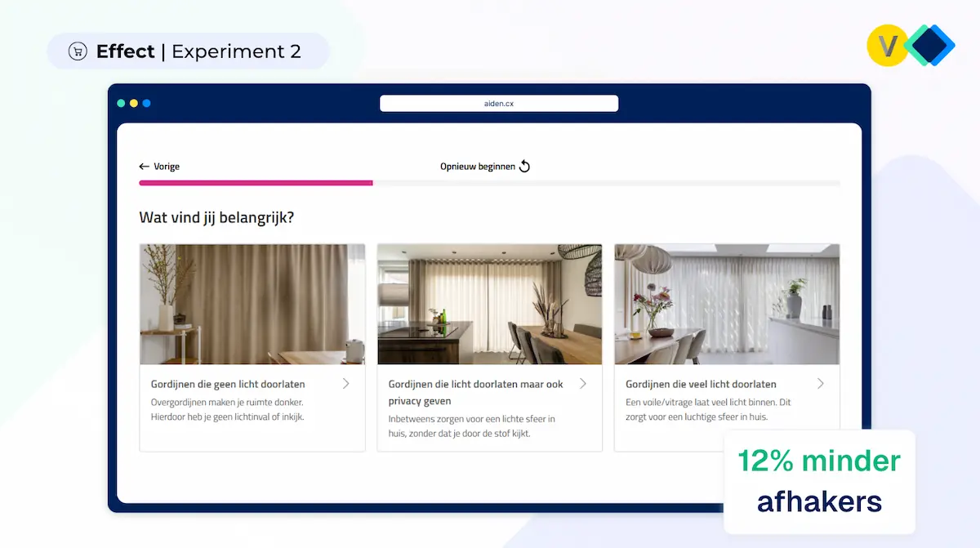
Task: Click the Opnieuw beginnen text
Action: point(478,167)
